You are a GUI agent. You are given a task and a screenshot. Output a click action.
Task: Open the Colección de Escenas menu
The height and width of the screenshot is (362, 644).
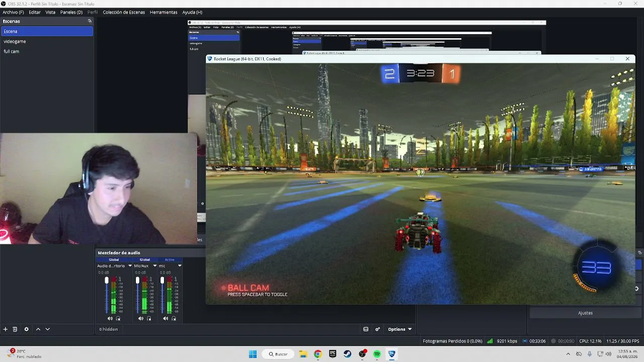coord(124,12)
